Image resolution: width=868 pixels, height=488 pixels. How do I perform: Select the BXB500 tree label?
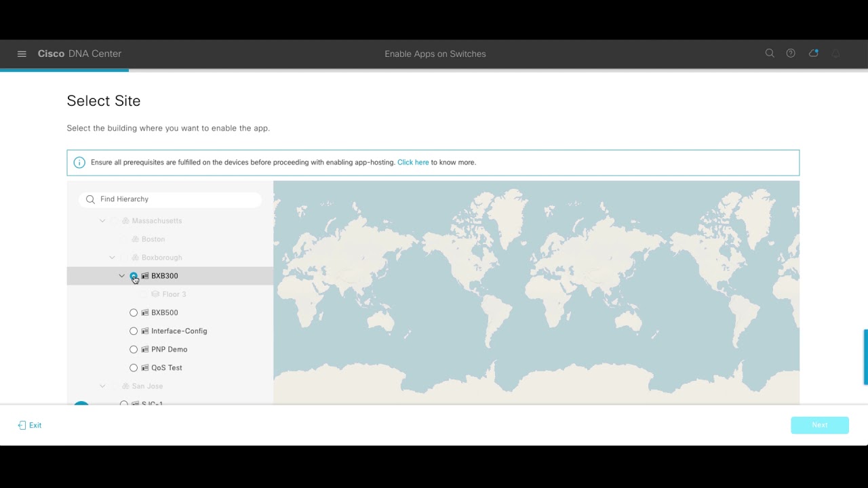click(x=165, y=312)
